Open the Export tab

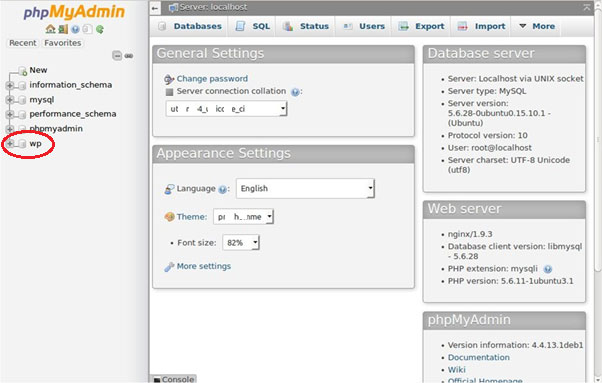tap(421, 26)
